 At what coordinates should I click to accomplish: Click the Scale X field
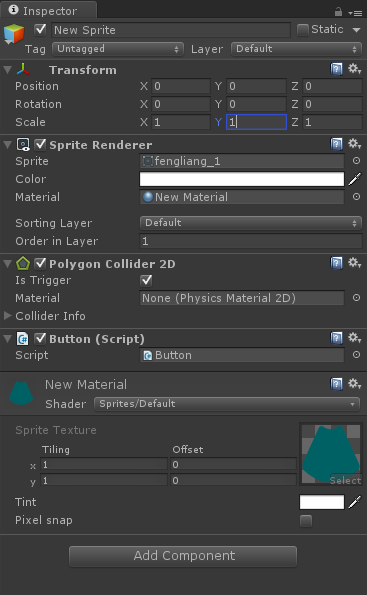point(181,122)
